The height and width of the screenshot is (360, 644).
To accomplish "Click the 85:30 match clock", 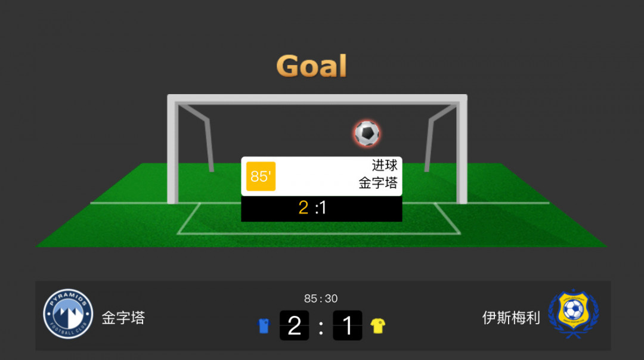I will click(321, 299).
